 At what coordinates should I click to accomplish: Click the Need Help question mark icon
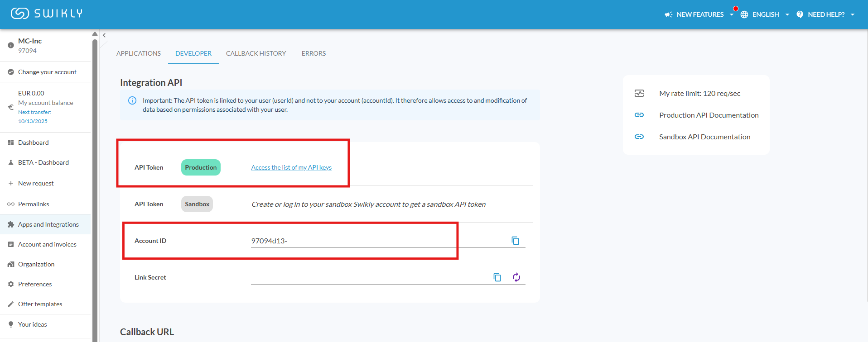pyautogui.click(x=800, y=14)
